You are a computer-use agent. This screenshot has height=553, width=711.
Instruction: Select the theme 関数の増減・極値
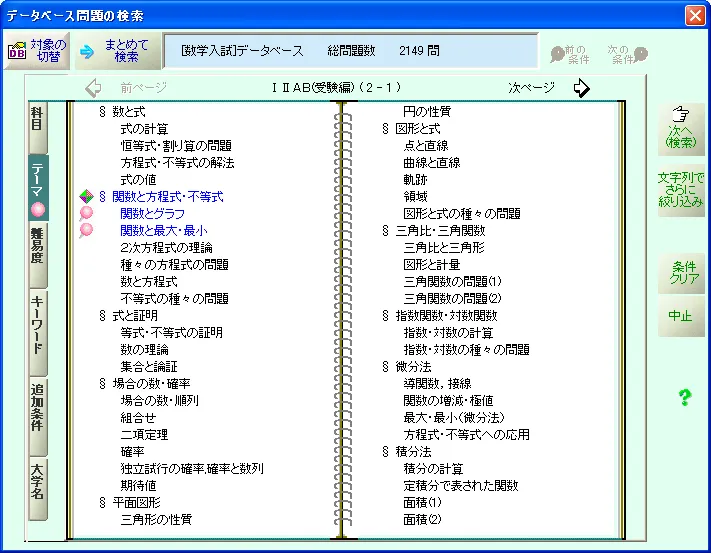point(448,400)
